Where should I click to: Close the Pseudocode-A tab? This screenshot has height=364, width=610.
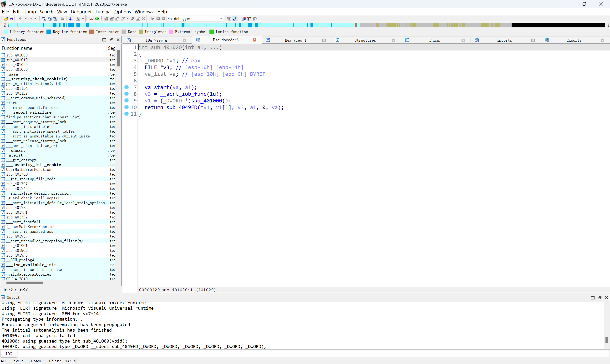254,40
